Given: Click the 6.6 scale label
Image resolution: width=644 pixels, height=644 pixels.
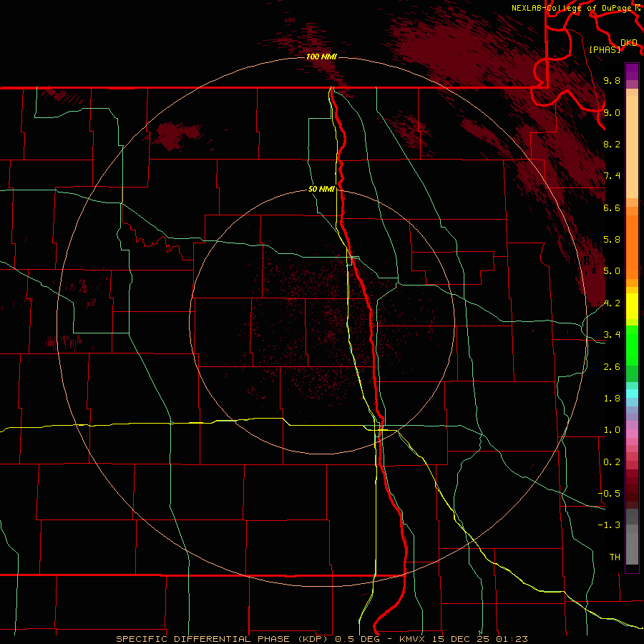Looking at the screenshot, I should pyautogui.click(x=612, y=208).
